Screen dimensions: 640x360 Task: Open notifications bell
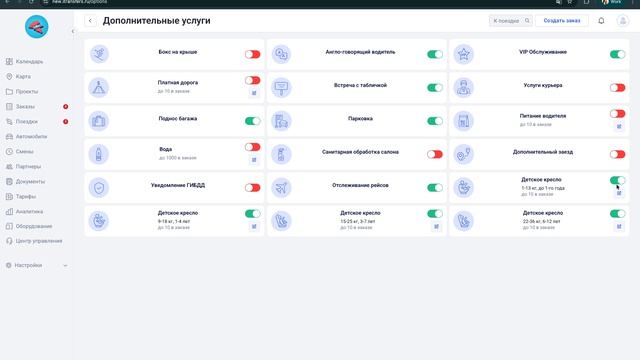coord(601,20)
